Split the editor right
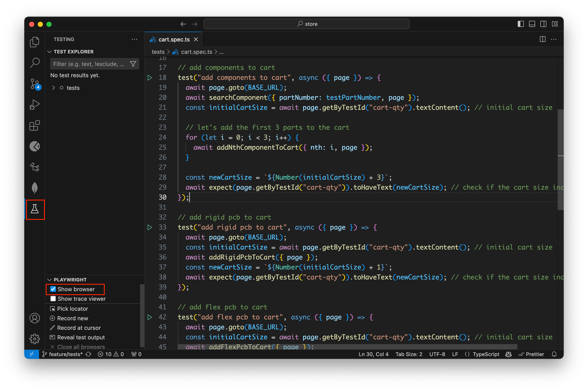Screen dimensions: 588x391 [x=542, y=39]
